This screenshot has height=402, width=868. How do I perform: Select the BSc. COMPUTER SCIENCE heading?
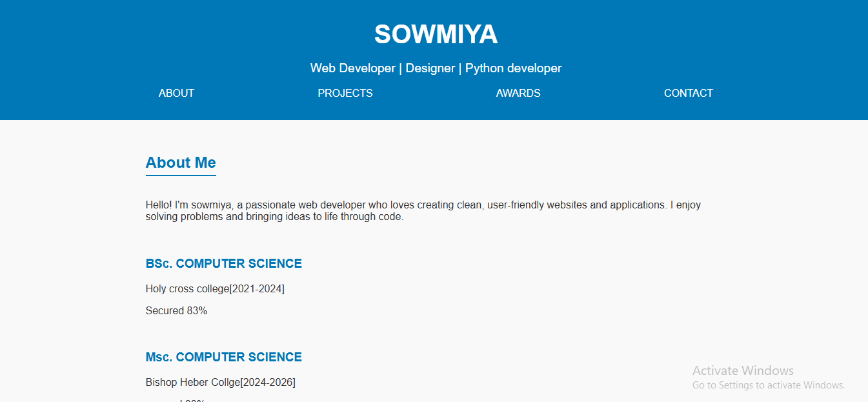point(224,263)
